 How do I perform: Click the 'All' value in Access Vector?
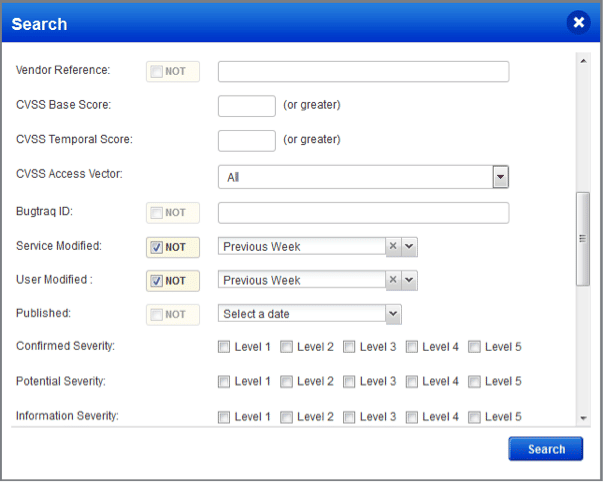233,177
